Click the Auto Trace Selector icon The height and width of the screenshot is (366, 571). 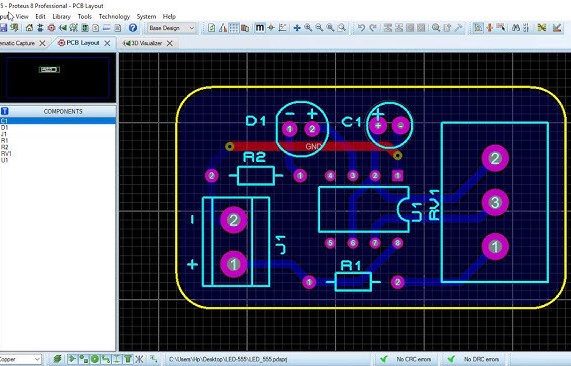point(501,28)
